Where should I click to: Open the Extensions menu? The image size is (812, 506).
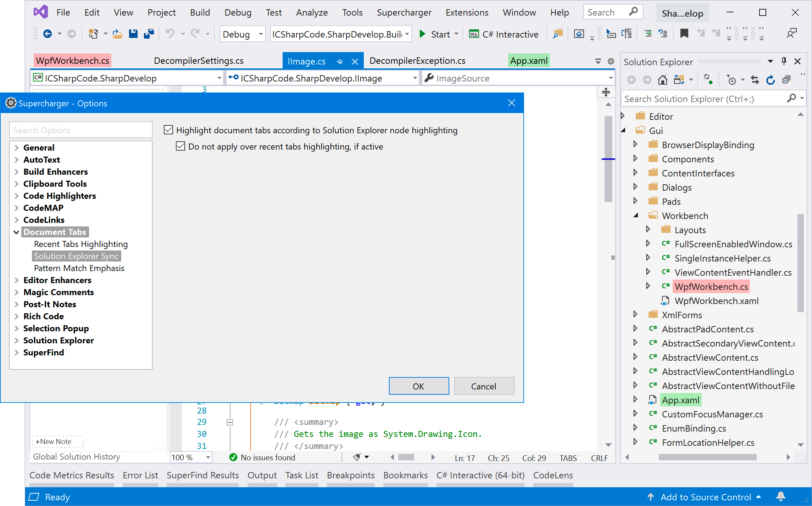click(x=467, y=12)
